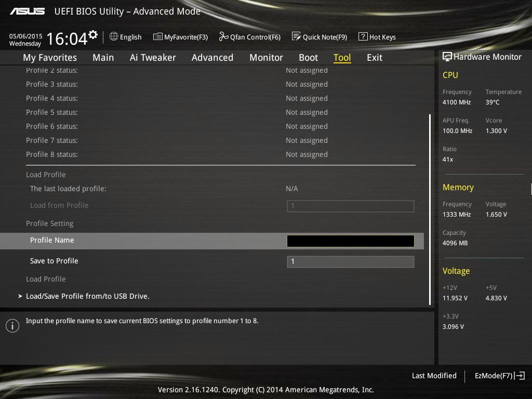Click the info circle icon

point(12,326)
